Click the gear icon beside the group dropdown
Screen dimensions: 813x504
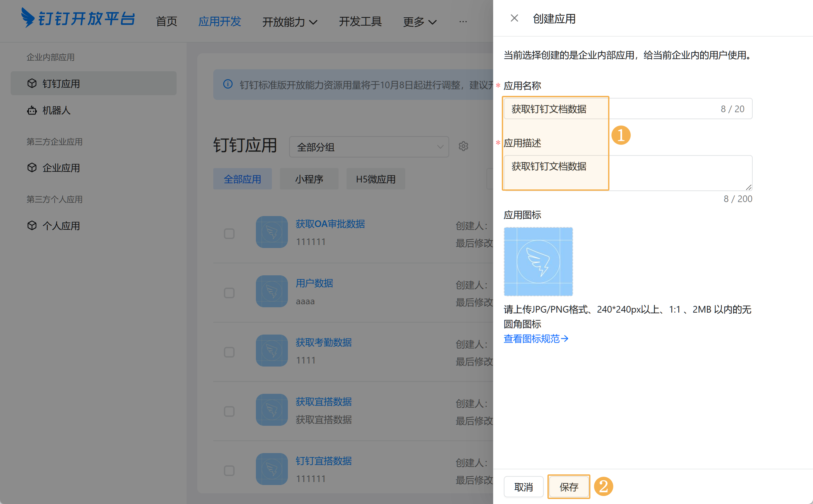(x=463, y=146)
